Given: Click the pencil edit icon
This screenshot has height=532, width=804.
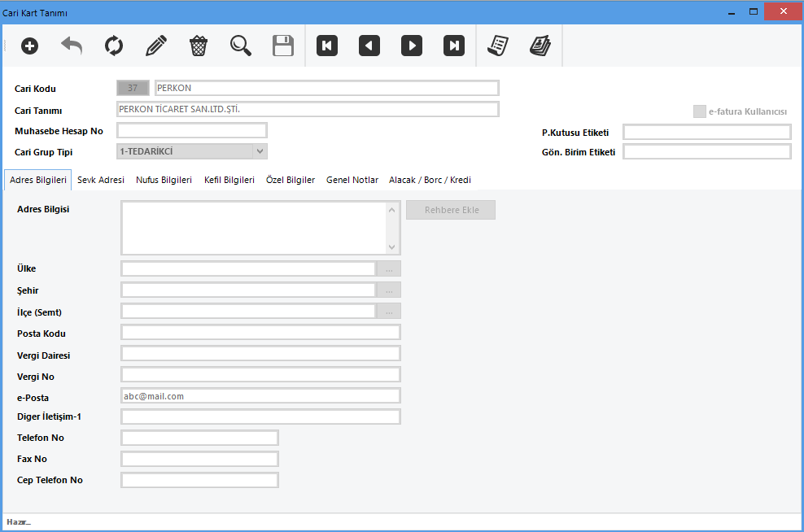Looking at the screenshot, I should pos(155,46).
